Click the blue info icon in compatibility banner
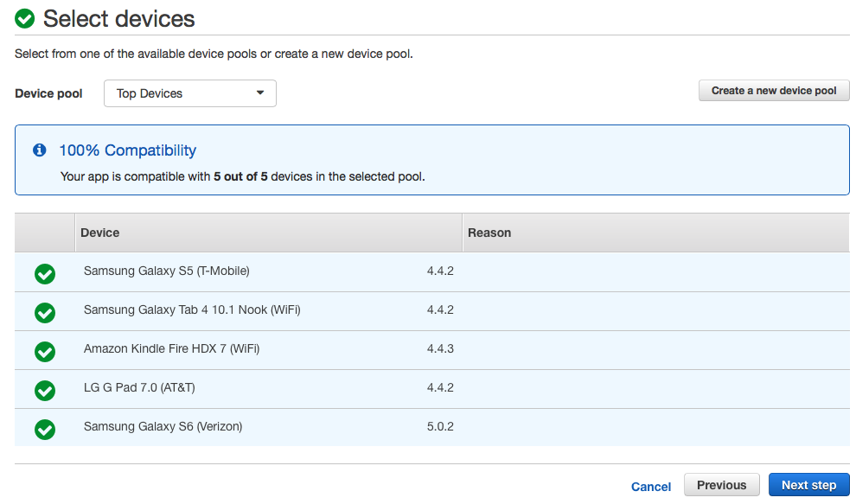Viewport: 856px width, 504px height. 39,150
